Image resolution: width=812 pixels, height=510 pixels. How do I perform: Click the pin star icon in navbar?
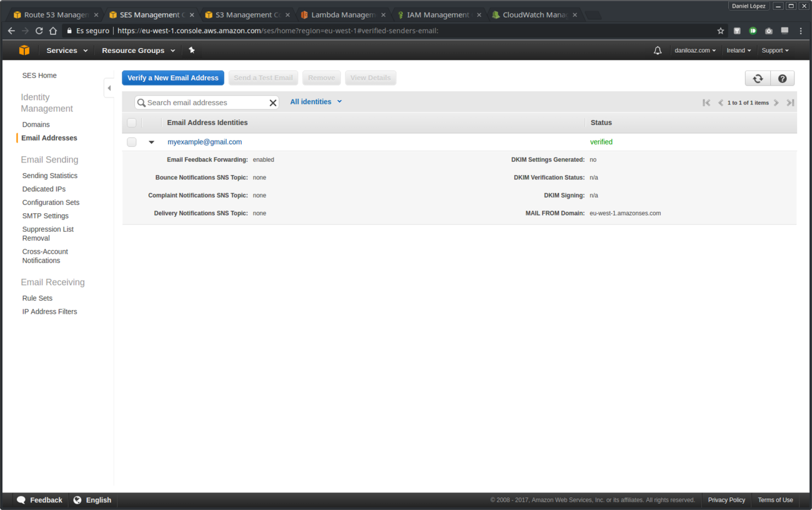[x=192, y=50]
